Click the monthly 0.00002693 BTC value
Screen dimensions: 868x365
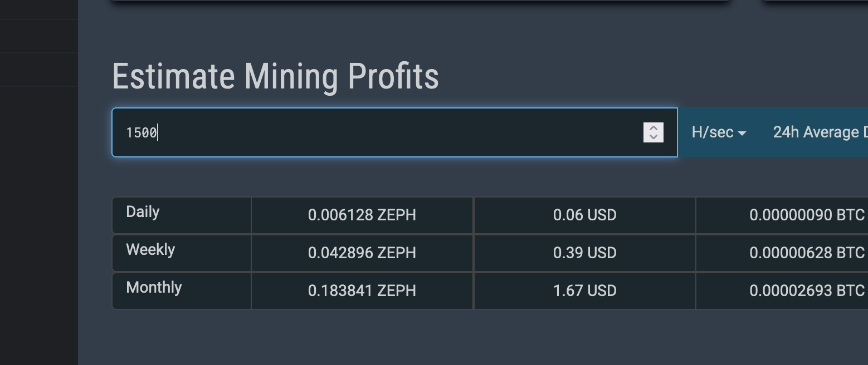[807, 291]
